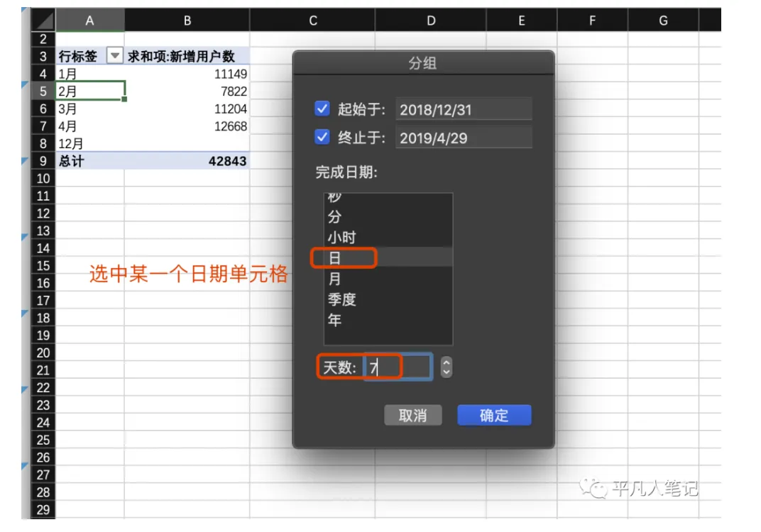Select 月 in the grouping list

coord(388,279)
